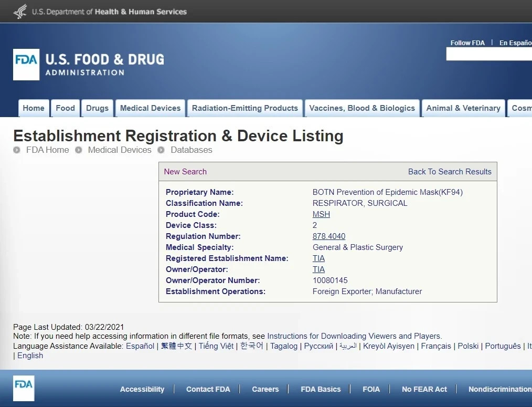Open the Radiation-Emitting Products tab

click(x=245, y=108)
